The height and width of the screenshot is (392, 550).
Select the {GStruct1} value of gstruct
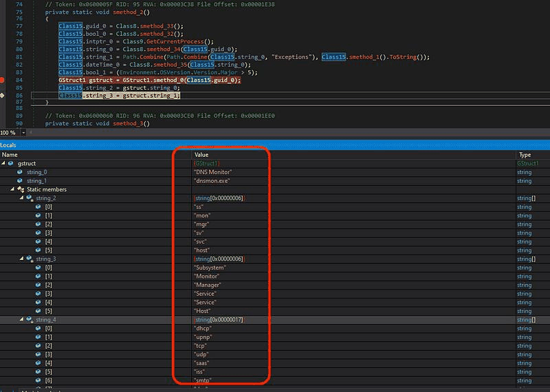point(207,163)
